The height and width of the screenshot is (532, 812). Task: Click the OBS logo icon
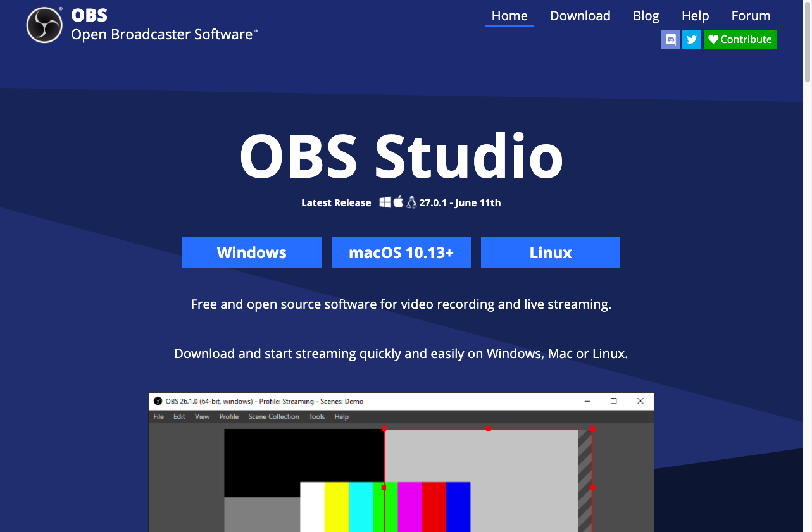(x=44, y=25)
